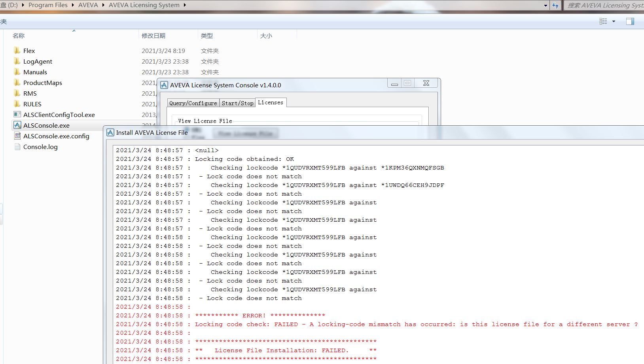This screenshot has width=644, height=364.
Task: Switch to the Start/Stop tab
Action: 237,103
